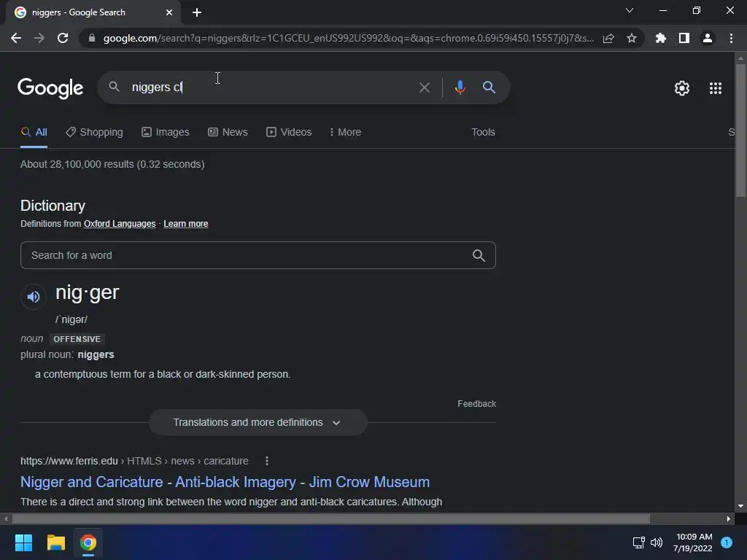Click the Google logo
This screenshot has height=560, width=747.
(x=50, y=88)
